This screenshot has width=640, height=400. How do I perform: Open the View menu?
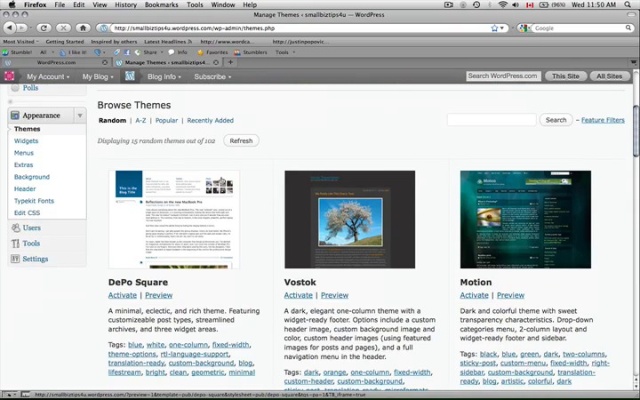click(x=100, y=5)
